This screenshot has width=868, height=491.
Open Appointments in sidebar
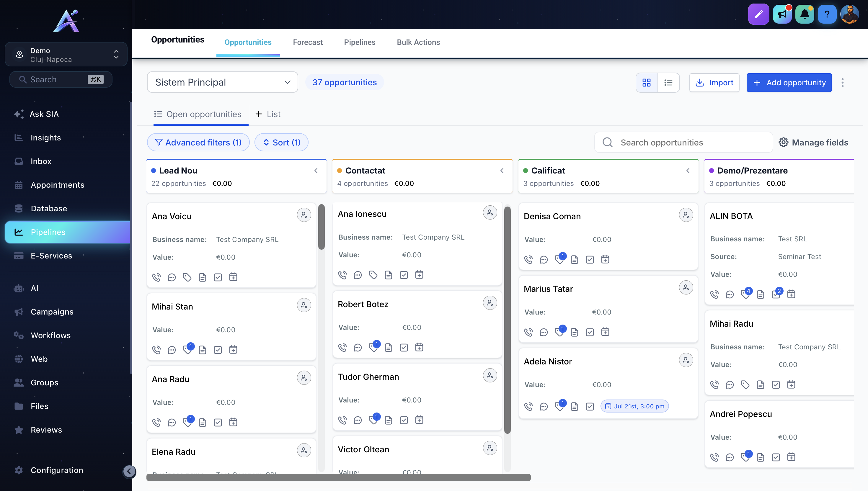[x=57, y=185]
